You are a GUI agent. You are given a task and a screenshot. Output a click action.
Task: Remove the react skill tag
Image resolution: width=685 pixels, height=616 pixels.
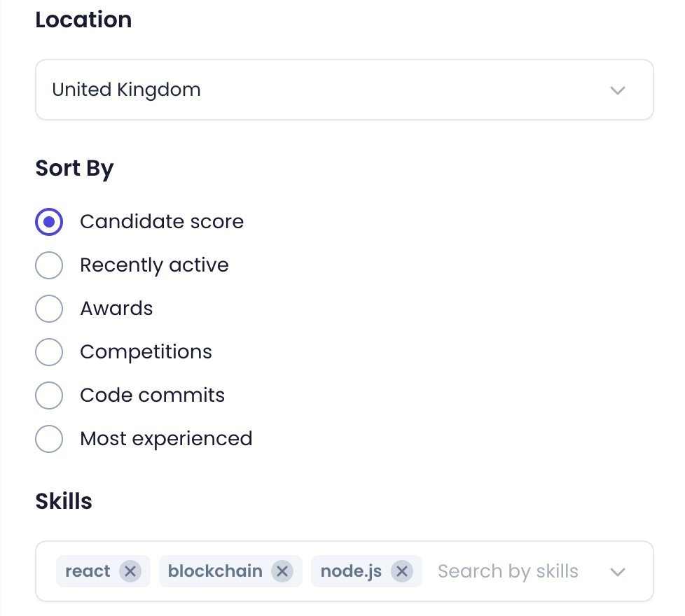click(130, 571)
